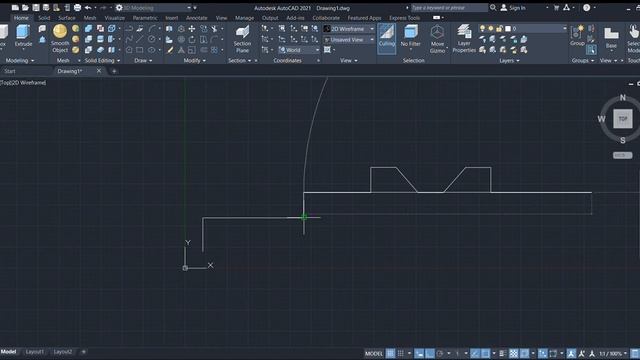Click the Undo arrow in quick access toolbar
Image resolution: width=640 pixels, height=360 pixels.
click(x=88, y=8)
